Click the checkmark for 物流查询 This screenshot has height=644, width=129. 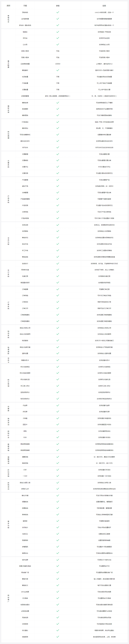(58, 340)
